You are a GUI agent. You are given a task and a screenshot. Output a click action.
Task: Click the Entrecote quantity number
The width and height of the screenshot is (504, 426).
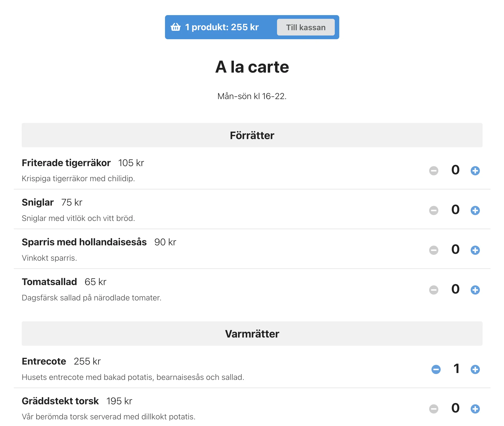[456, 369]
